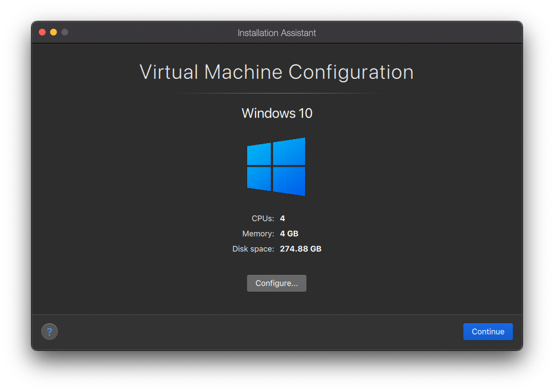Select the Memory value of 4 GB

click(289, 233)
